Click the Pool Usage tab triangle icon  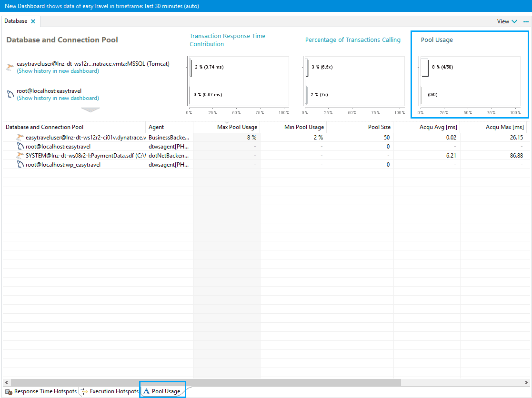point(146,391)
